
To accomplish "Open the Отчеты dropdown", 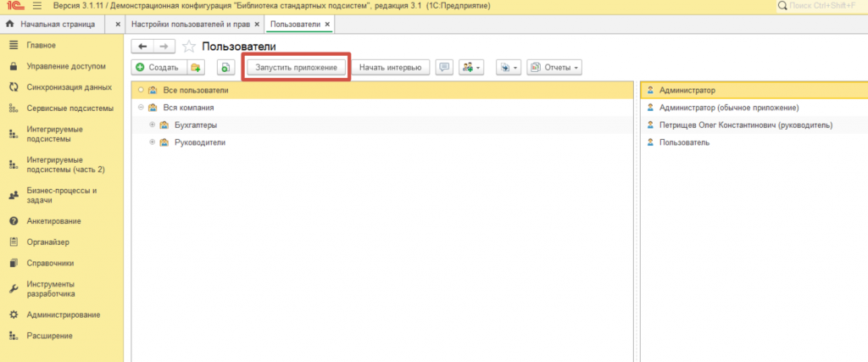I will click(554, 68).
